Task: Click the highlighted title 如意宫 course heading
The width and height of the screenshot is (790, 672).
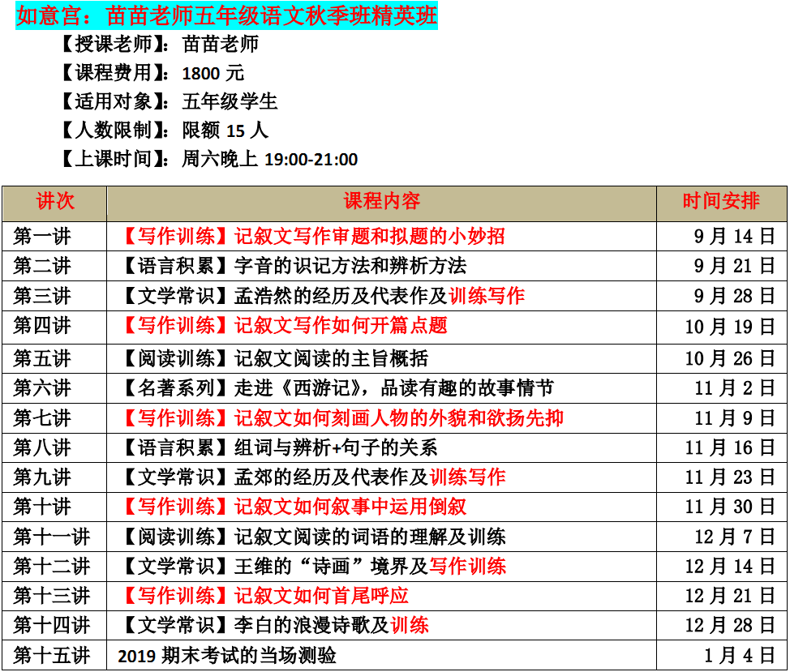Action: pos(226,15)
